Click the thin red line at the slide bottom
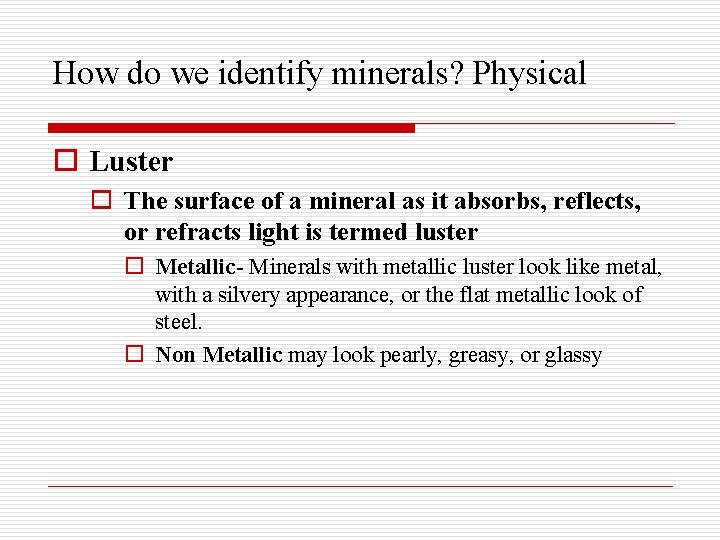The height and width of the screenshot is (540, 720). 360,486
